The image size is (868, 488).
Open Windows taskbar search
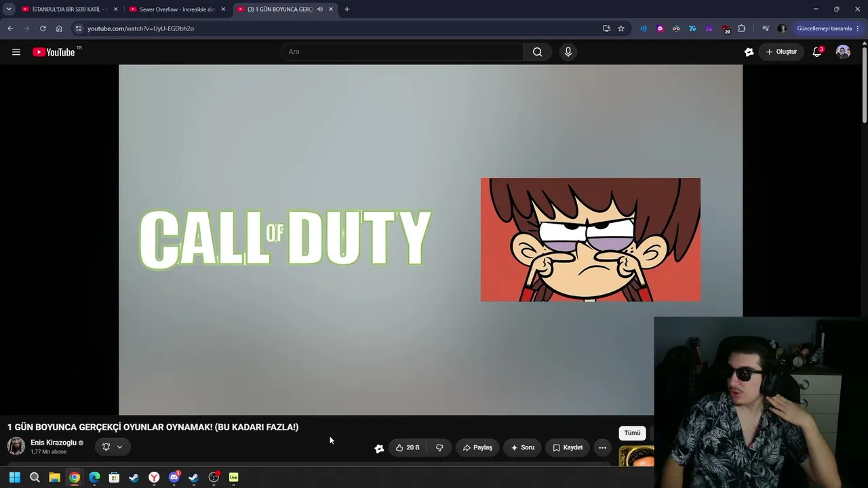click(35, 477)
